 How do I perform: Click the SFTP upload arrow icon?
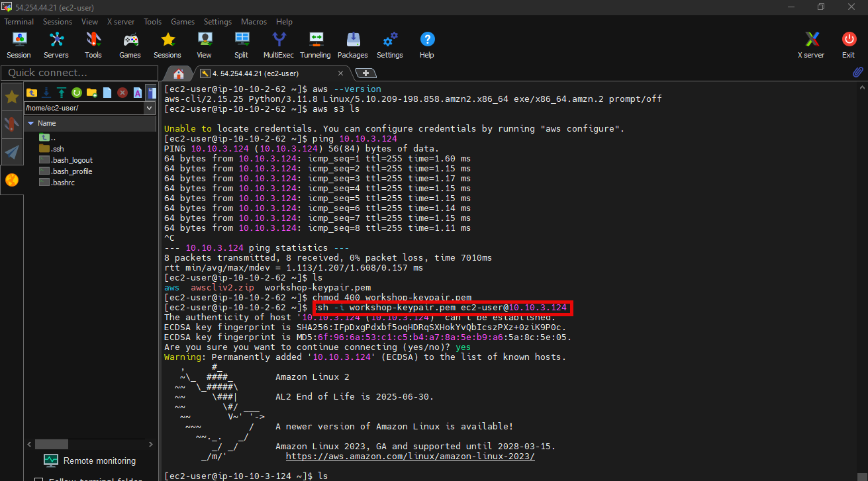pos(62,93)
